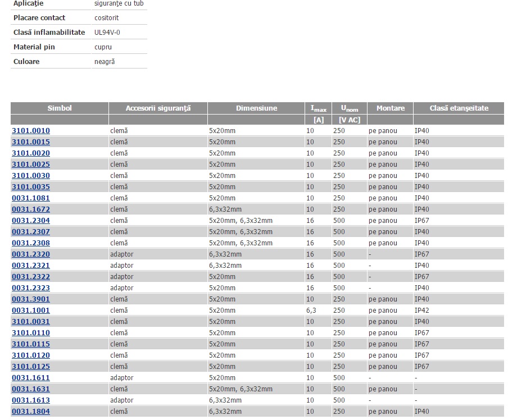Open product link 0031.2307
Image resolution: width=508 pixels, height=420 pixels.
[x=31, y=232]
